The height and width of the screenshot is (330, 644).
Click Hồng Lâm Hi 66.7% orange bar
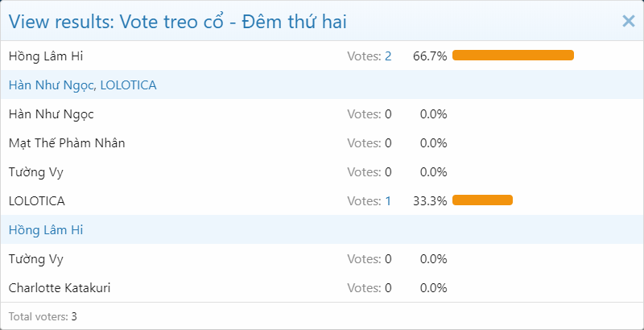tap(513, 56)
